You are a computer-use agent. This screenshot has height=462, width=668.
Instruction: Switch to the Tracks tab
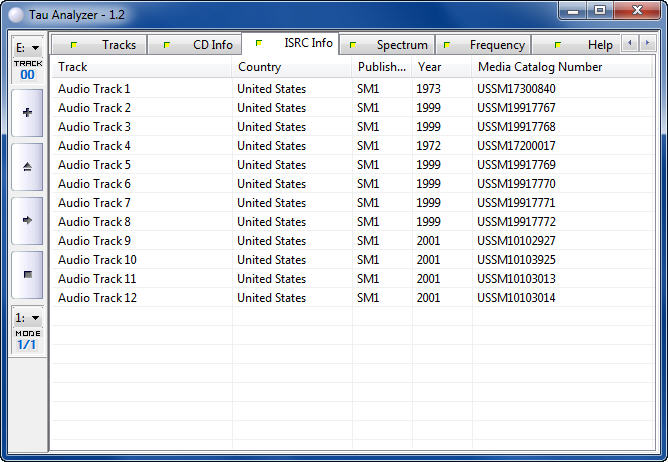click(108, 45)
